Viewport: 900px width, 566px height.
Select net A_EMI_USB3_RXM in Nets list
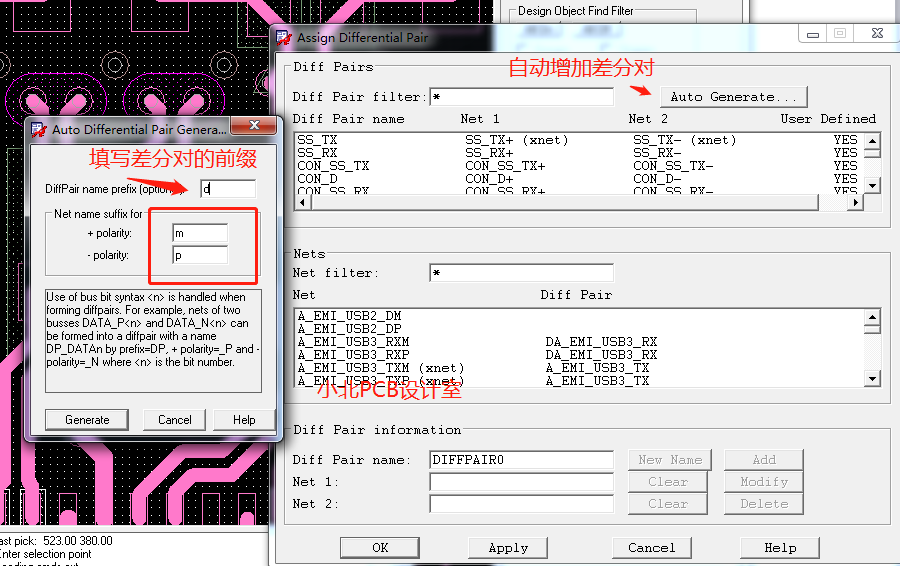coord(579,342)
